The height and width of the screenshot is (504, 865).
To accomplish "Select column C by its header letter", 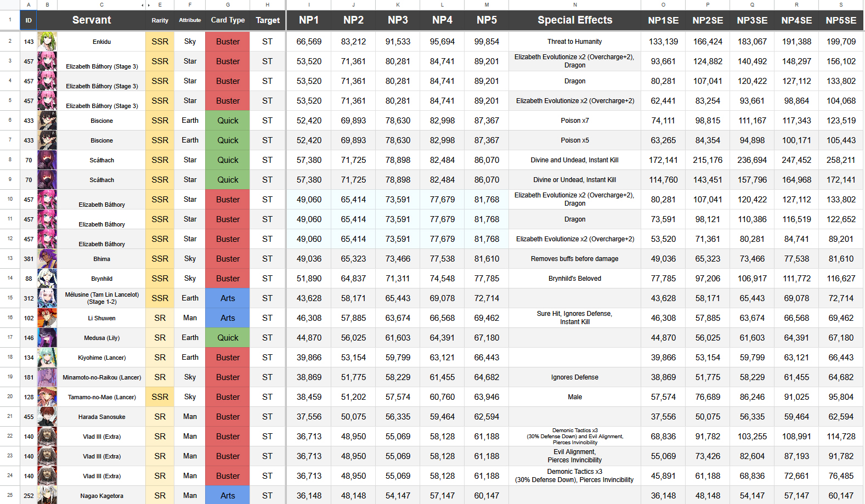I will 101,5.
